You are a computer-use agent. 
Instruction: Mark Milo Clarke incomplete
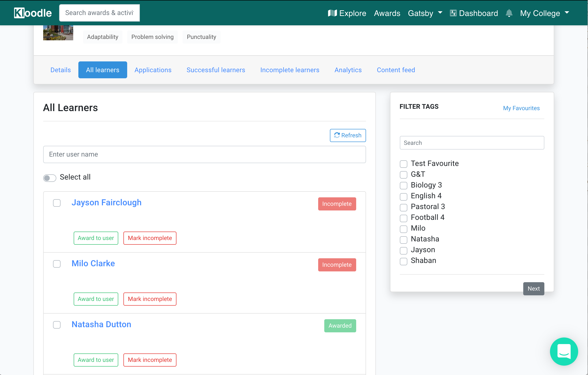click(150, 299)
